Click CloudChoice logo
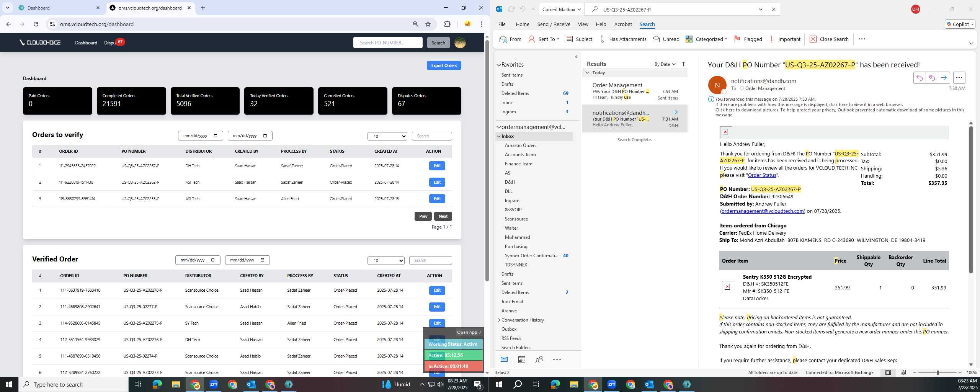This screenshot has width=980, height=392. 40,42
